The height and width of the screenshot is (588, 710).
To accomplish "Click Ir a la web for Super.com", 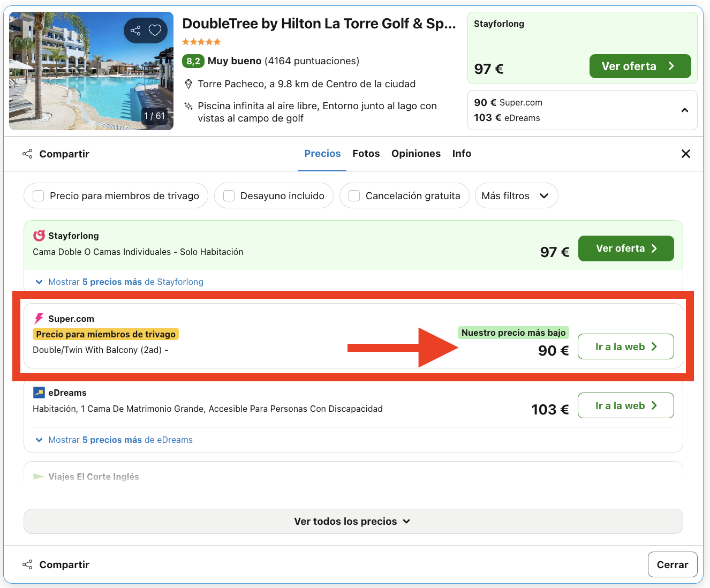I will [625, 346].
